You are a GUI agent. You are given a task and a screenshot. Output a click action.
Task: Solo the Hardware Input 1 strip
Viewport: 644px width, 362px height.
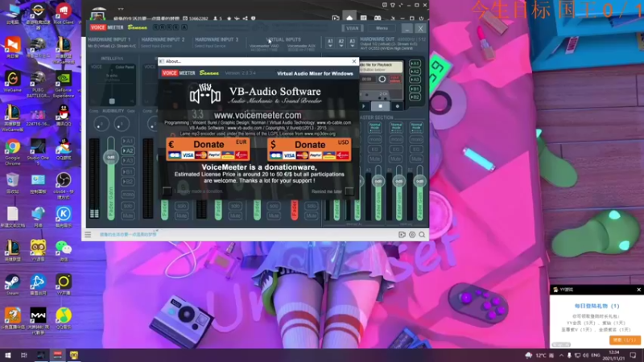point(128,206)
